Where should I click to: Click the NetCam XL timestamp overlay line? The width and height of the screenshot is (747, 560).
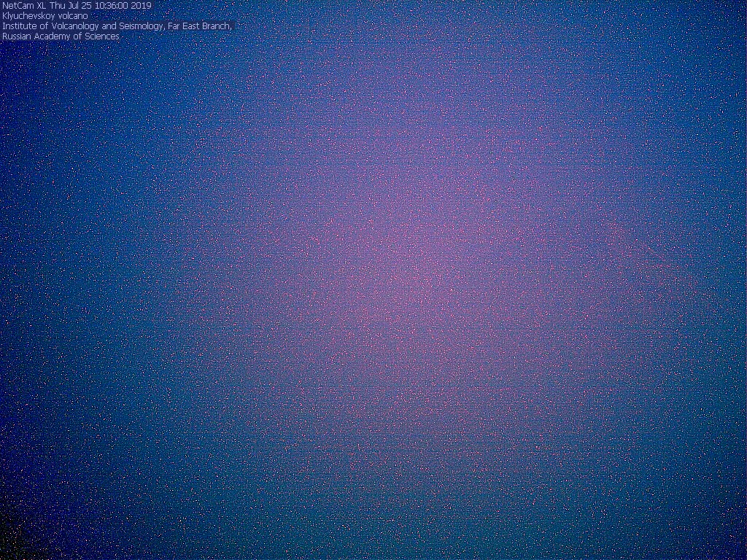click(77, 6)
